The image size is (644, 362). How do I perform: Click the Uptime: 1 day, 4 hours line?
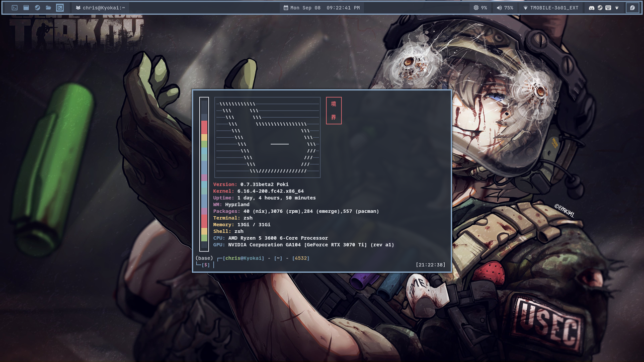tap(265, 198)
